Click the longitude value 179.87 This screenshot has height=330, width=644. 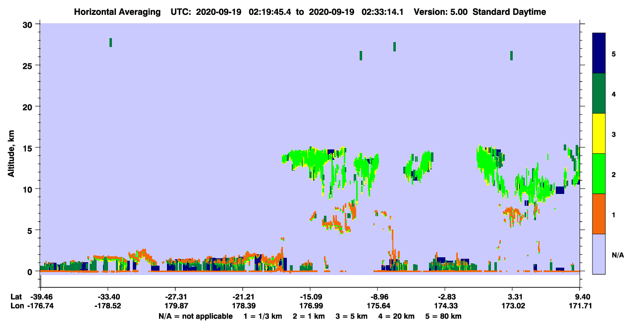pyautogui.click(x=175, y=306)
